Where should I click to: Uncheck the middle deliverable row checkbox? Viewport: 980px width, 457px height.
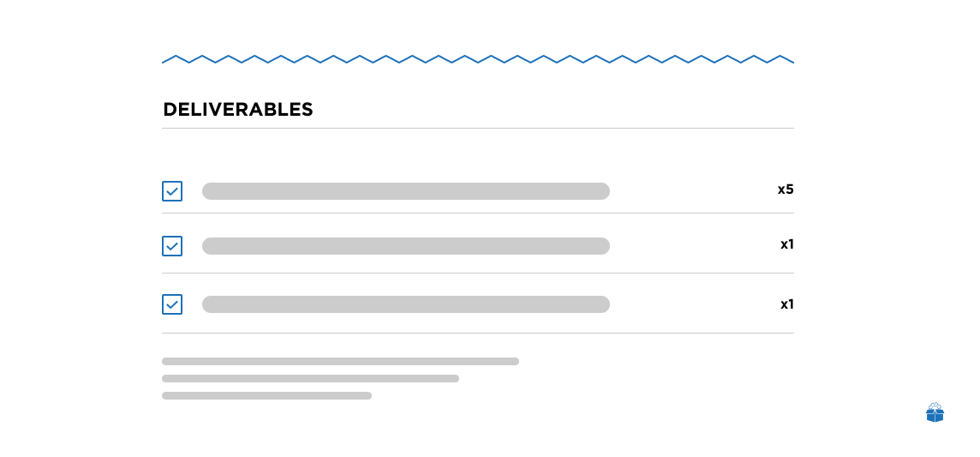172,246
